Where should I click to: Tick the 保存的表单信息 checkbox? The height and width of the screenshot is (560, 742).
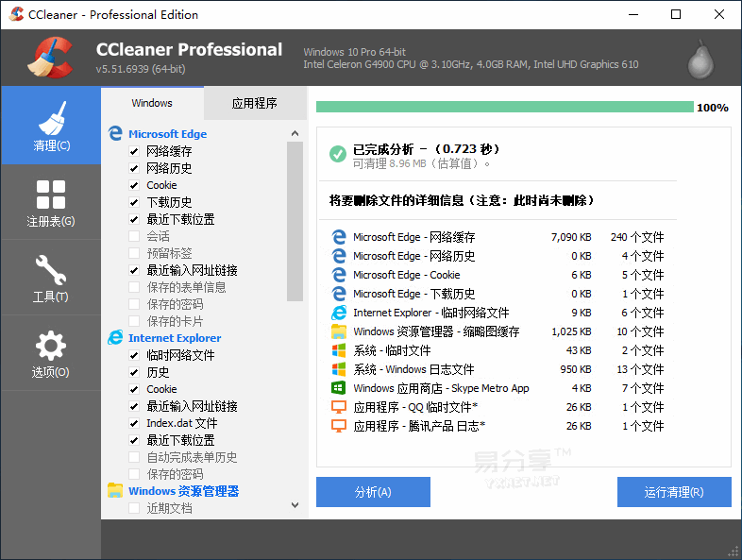(x=134, y=287)
